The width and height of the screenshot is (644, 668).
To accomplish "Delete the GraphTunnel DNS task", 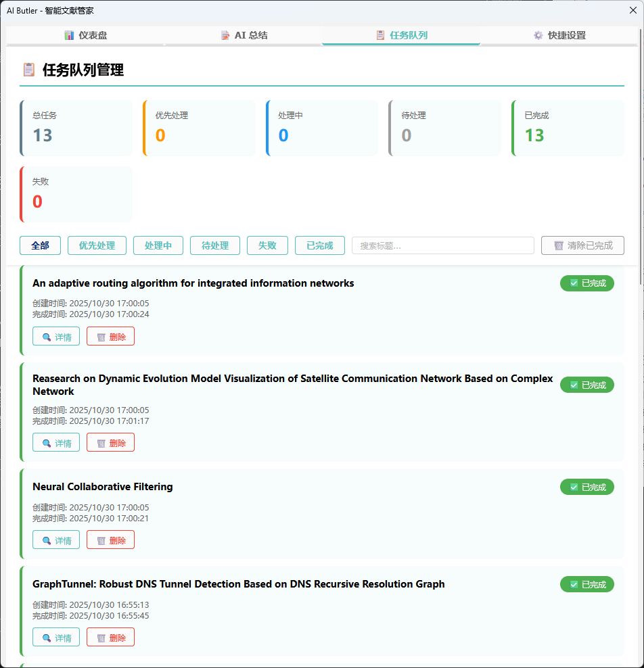I will pyautogui.click(x=110, y=638).
